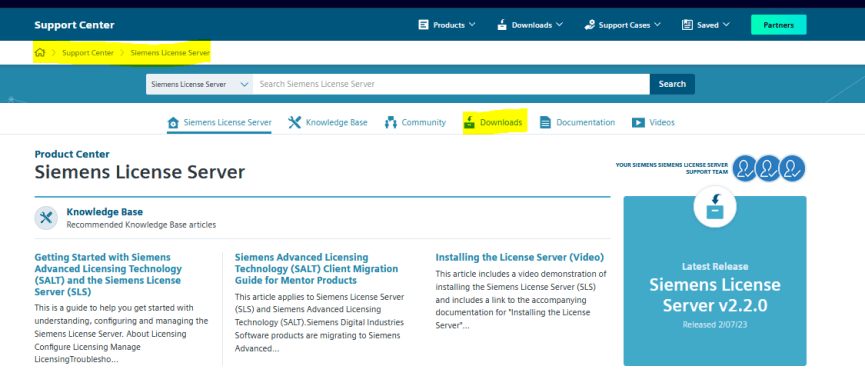
Task: Select the Siemens License Server tab label
Action: [x=227, y=122]
